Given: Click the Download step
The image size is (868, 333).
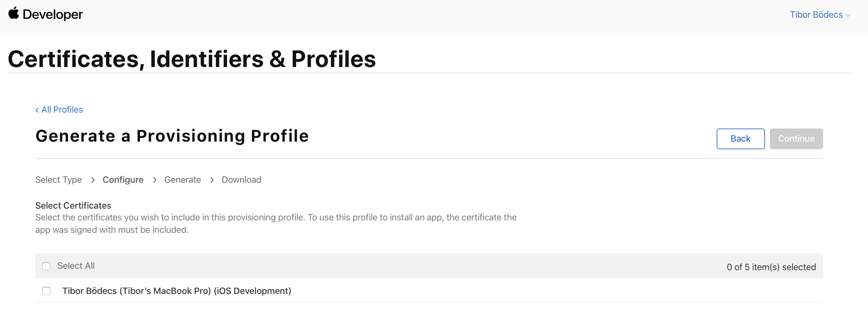Looking at the screenshot, I should tap(242, 180).
